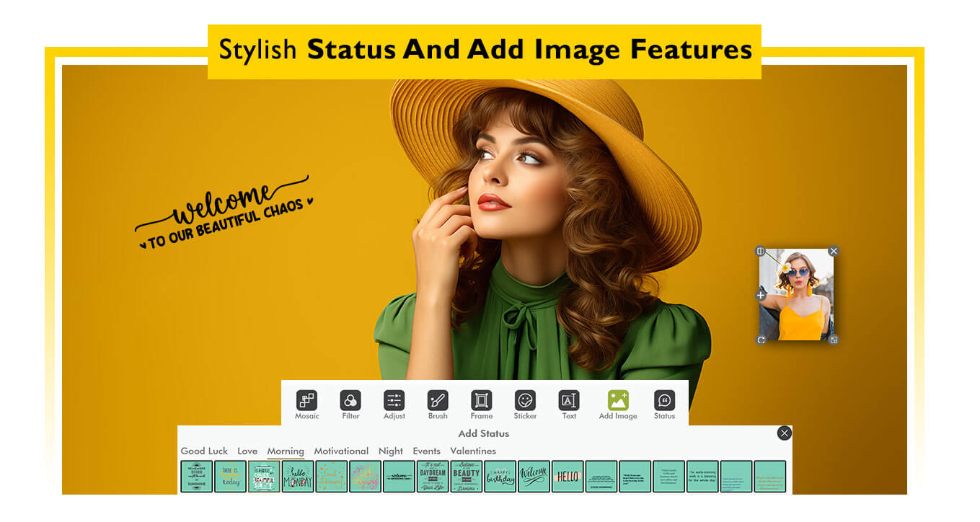This screenshot has height=522, width=980.
Task: Click the flip handle on the inserted image
Action: point(760,251)
